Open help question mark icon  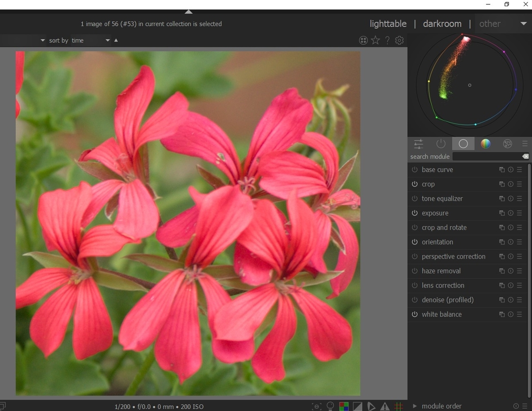click(x=387, y=40)
